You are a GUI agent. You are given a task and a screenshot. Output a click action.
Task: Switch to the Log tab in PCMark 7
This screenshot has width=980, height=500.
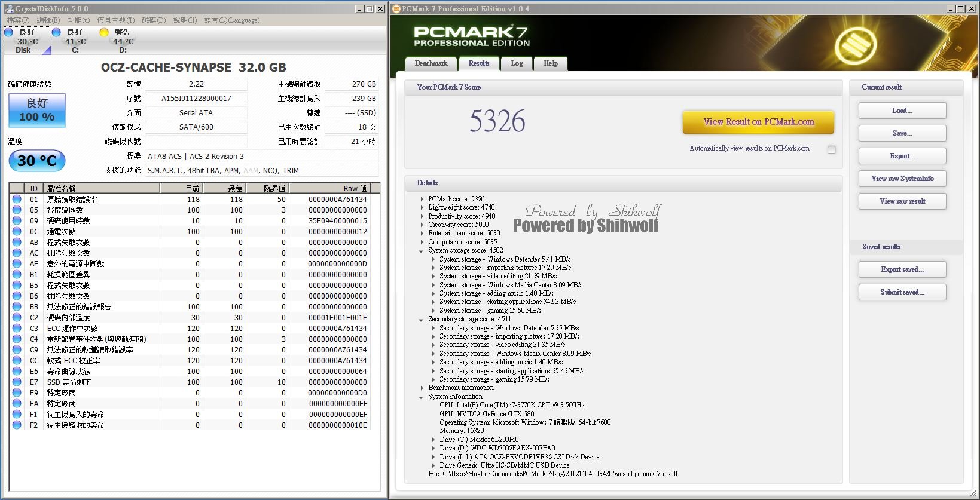click(x=517, y=63)
